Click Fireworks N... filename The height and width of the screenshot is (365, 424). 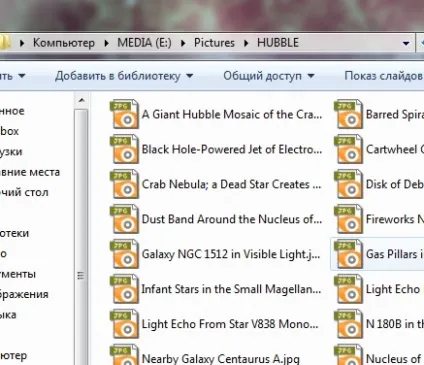395,219
